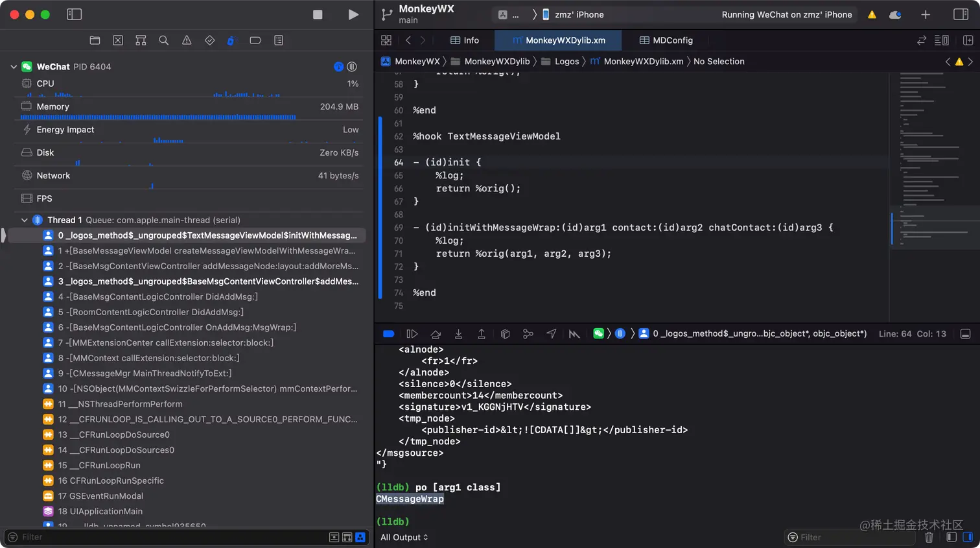Click the Step Into button

coord(458,333)
